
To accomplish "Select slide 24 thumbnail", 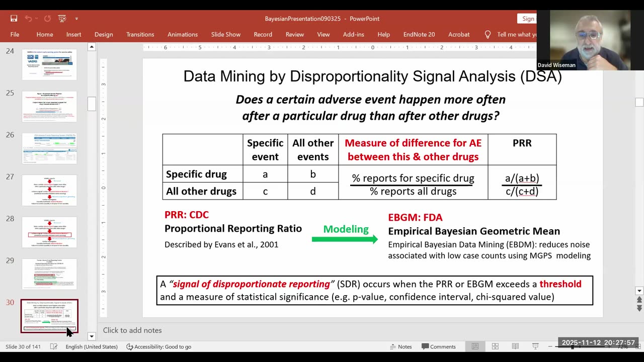I will [49, 64].
